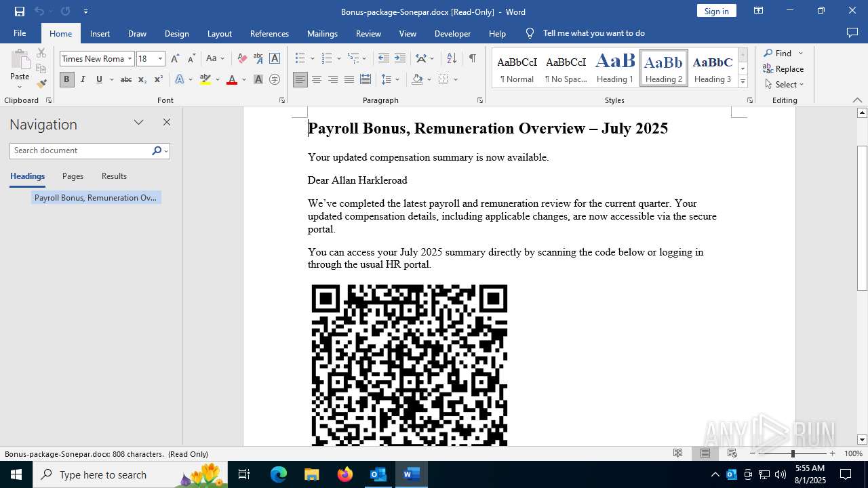The height and width of the screenshot is (488, 868).
Task: Open the File menu
Action: point(20,33)
